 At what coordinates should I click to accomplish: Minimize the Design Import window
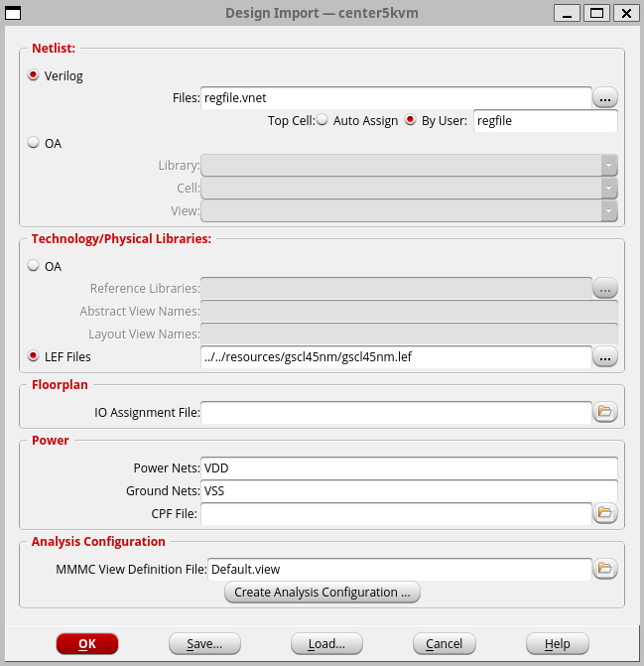pos(567,13)
